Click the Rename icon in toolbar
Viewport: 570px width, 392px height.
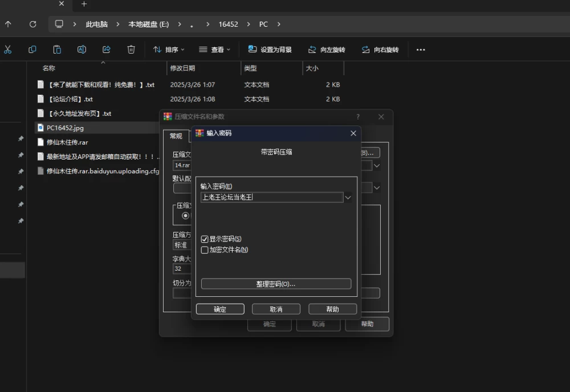[82, 50]
